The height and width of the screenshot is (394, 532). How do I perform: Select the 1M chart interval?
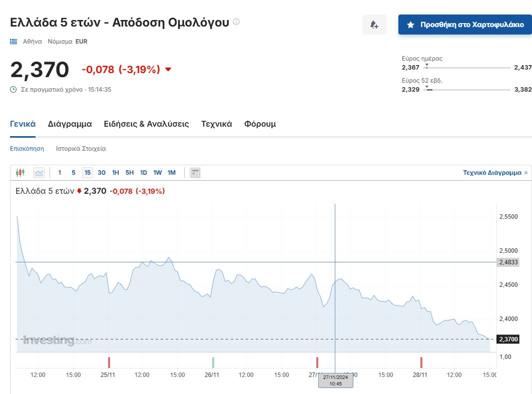[172, 173]
